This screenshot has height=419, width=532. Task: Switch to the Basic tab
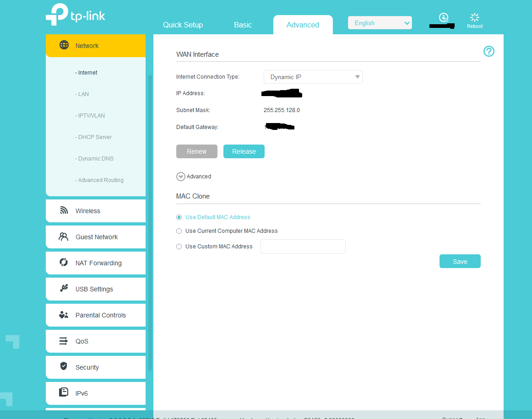[x=243, y=25]
